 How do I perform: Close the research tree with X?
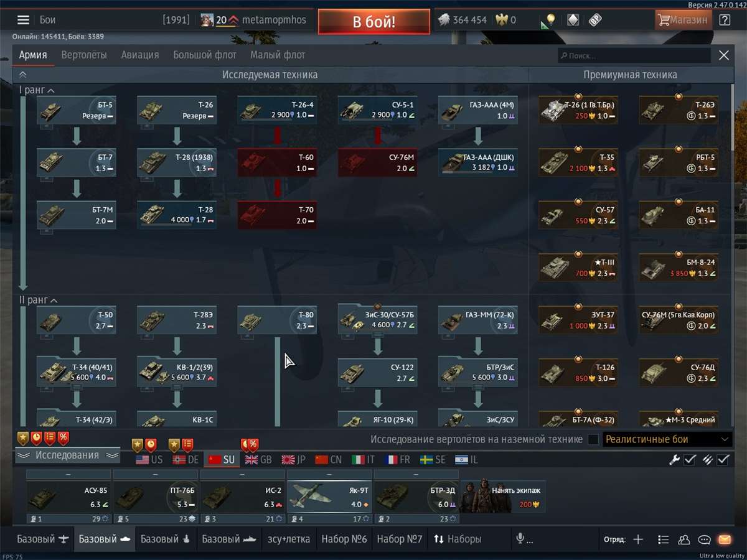coord(724,55)
